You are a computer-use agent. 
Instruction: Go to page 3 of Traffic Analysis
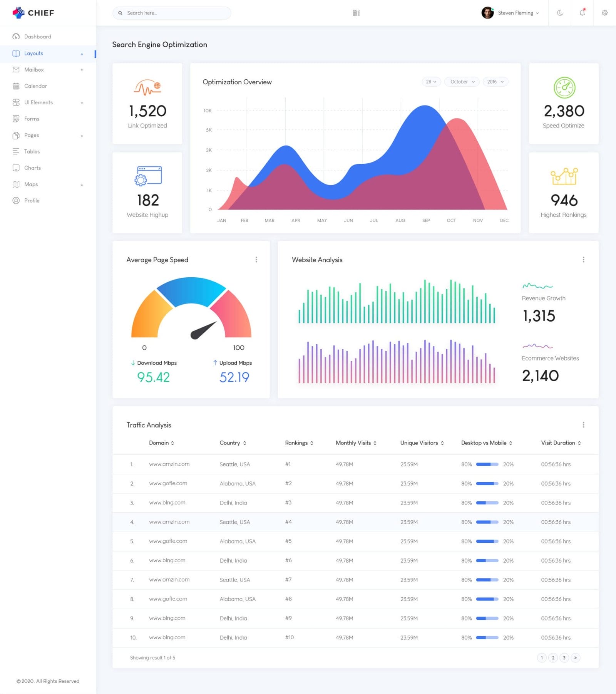(564, 658)
